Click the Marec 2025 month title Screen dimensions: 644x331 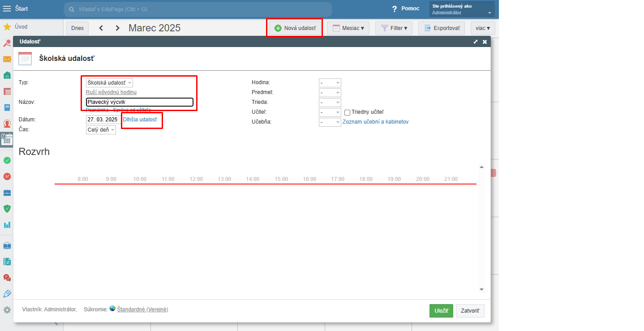(155, 28)
